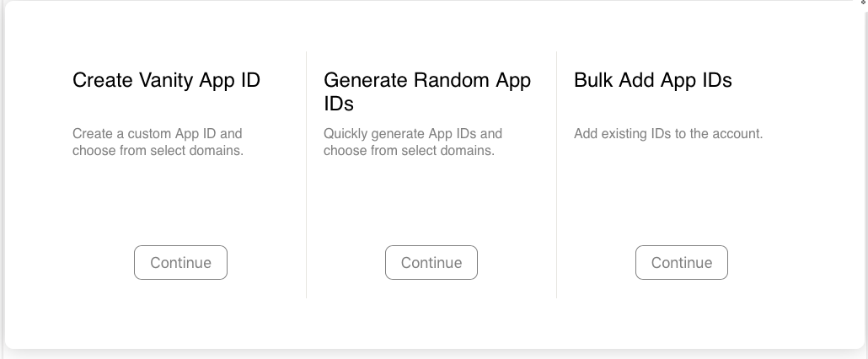Select the Bulk Add App IDs heading

pyautogui.click(x=652, y=80)
